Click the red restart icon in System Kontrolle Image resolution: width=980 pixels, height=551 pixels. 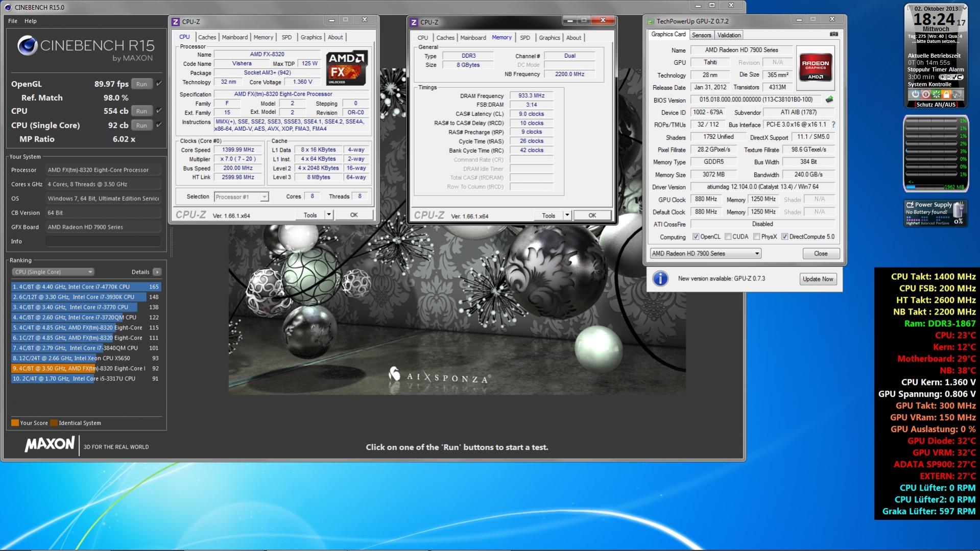tap(925, 94)
